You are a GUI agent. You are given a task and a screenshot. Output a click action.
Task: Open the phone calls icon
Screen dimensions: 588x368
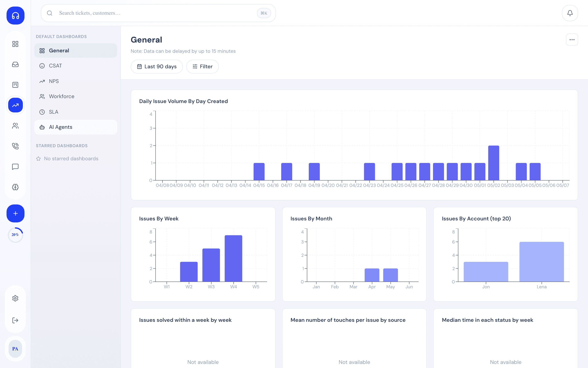point(15,146)
